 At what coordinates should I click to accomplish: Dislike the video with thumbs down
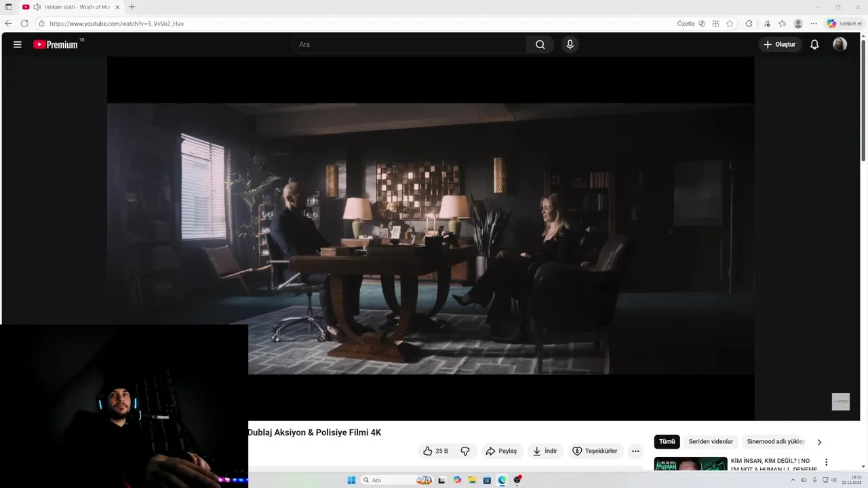coord(465,451)
